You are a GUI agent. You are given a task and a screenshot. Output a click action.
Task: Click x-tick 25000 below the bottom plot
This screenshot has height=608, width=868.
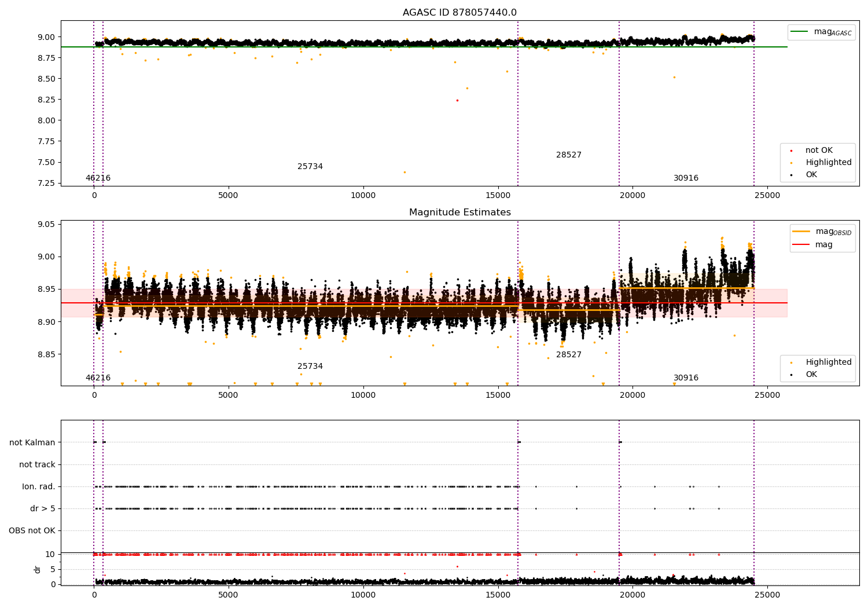point(767,595)
